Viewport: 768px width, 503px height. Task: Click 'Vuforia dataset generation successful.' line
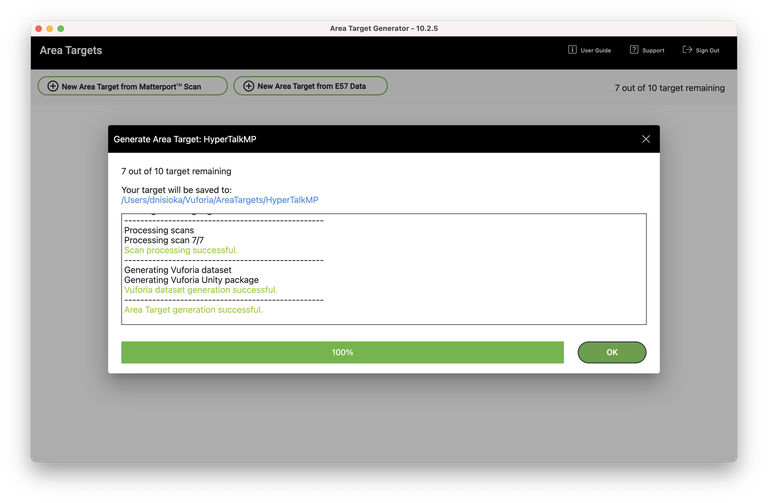click(201, 290)
